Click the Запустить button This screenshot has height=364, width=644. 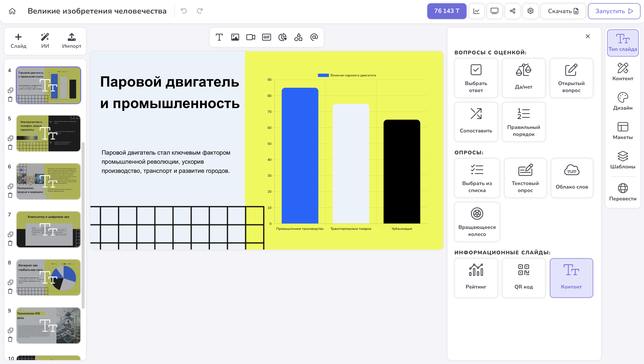(x=614, y=11)
